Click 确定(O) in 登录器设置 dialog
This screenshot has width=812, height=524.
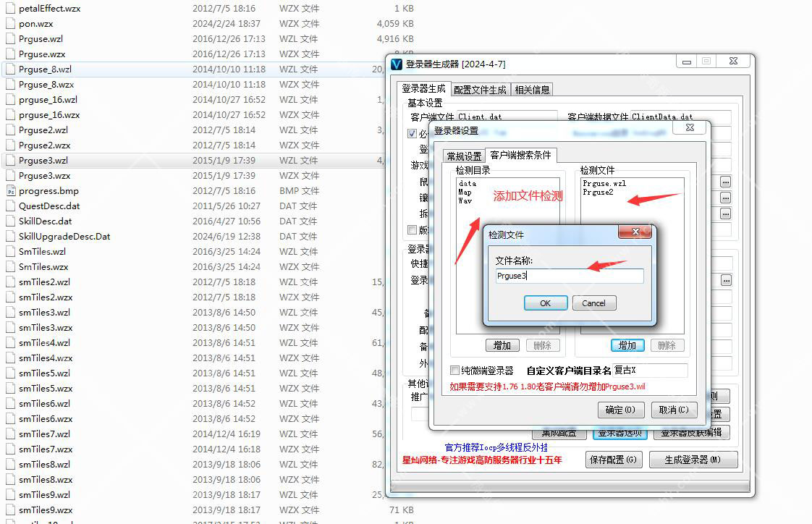[621, 410]
